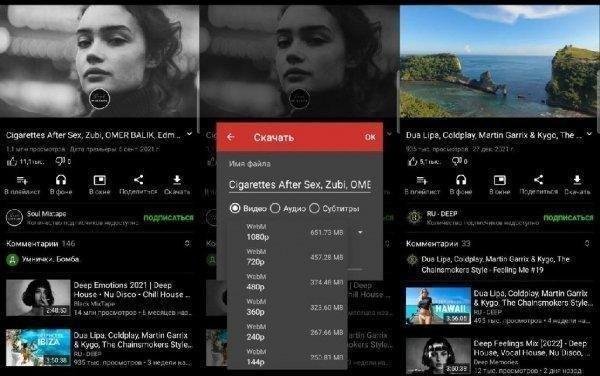The height and width of the screenshot is (376, 600).
Task: Like the Cigarettes After Sex video (11,1 тыс.)
Action: point(12,162)
